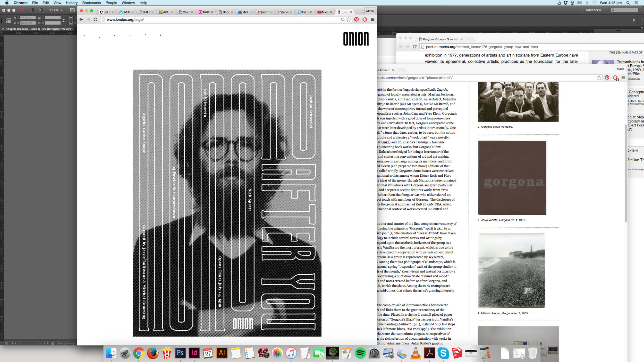
Task: Open Dropbox menu bar icon
Action: [x=565, y=3]
